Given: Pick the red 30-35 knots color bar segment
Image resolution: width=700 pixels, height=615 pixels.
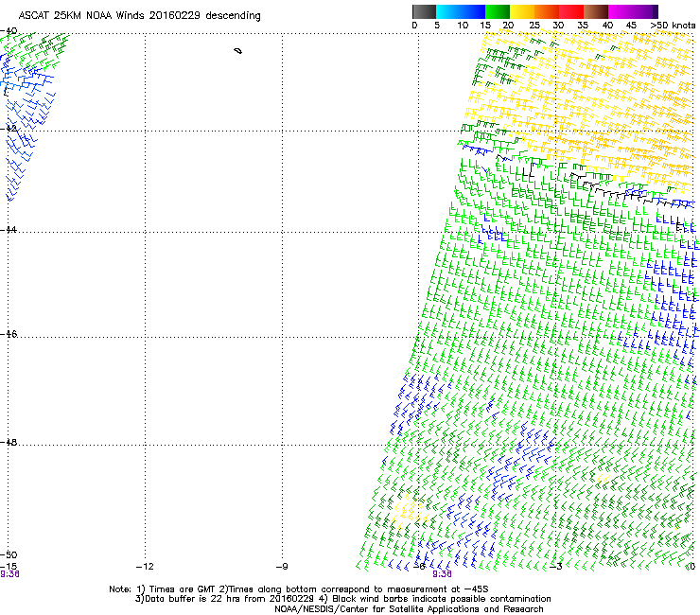Looking at the screenshot, I should pos(571,11).
